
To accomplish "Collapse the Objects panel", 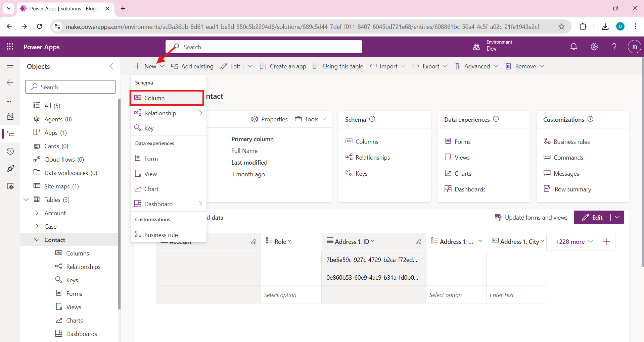I will pos(111,66).
